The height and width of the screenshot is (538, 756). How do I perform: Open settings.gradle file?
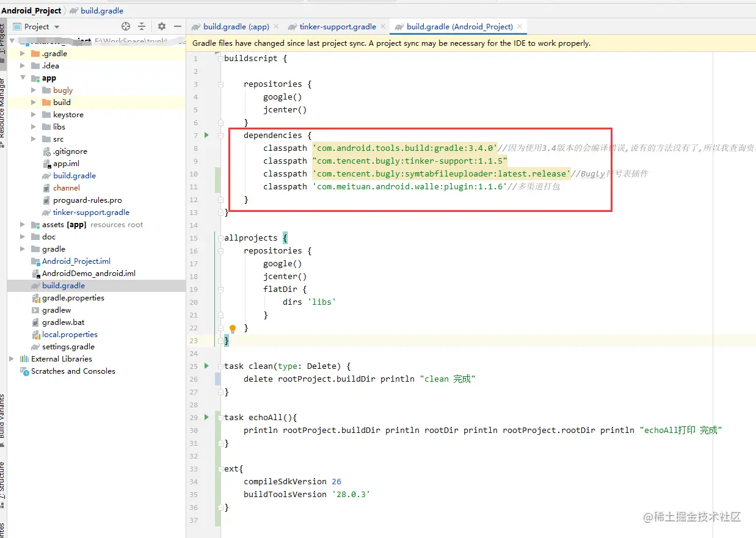point(68,347)
